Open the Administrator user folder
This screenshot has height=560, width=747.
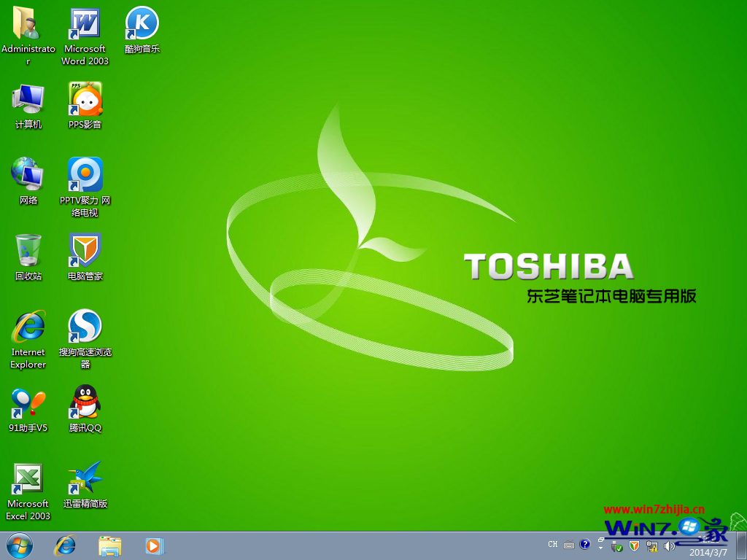(28, 25)
